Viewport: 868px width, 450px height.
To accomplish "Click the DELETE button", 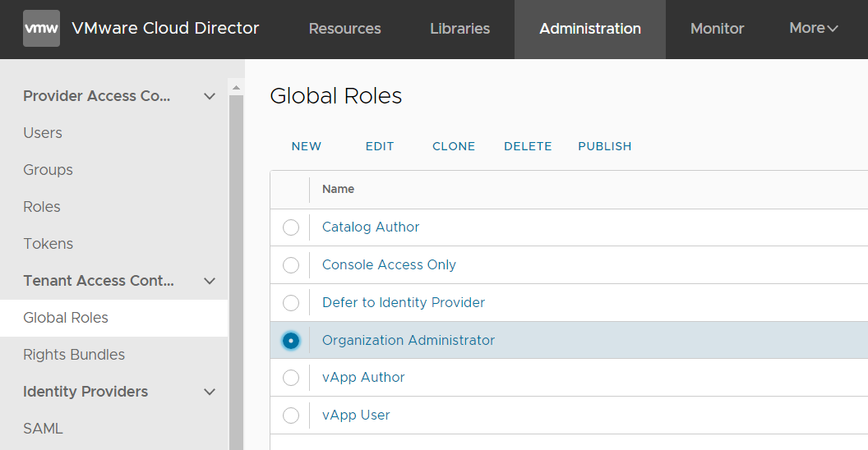I will (528, 146).
